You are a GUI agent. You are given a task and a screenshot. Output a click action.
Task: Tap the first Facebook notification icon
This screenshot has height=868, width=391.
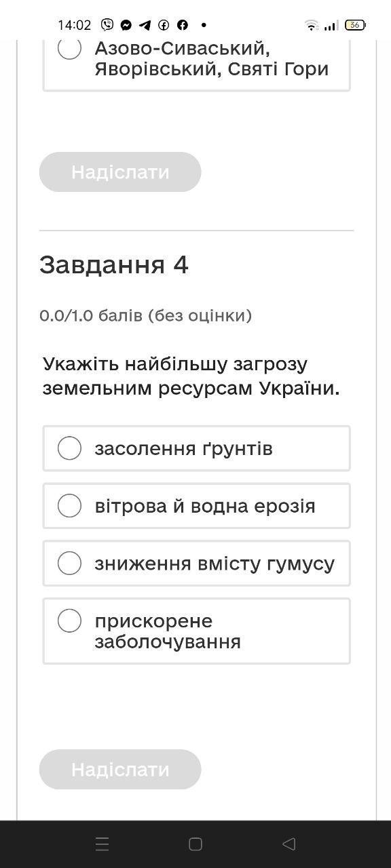coord(164,25)
